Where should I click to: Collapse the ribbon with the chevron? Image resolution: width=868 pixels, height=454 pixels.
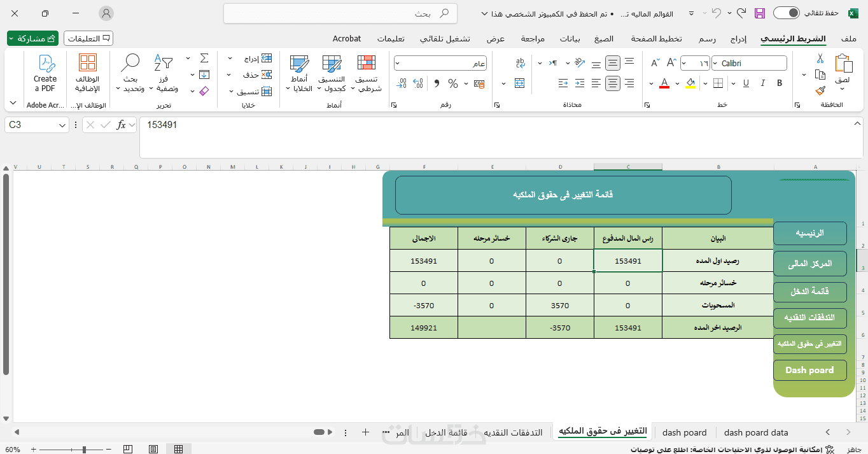pos(13,103)
